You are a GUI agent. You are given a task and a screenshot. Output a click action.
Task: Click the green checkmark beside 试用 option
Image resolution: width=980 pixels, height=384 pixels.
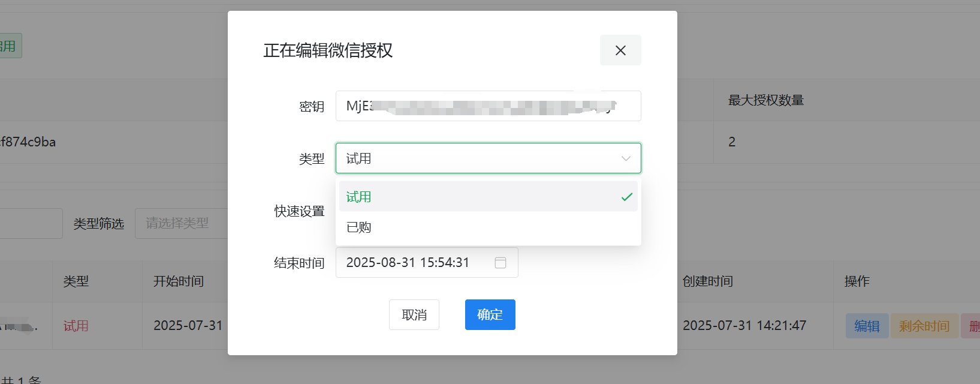point(626,196)
